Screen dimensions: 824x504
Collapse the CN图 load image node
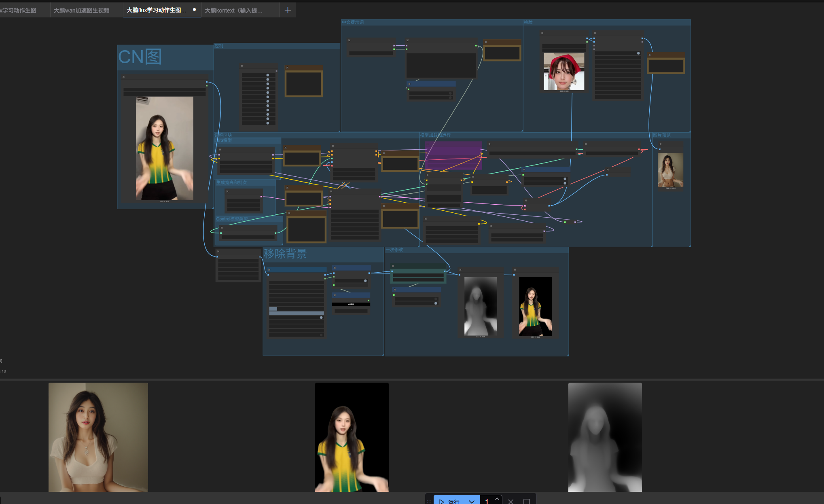pyautogui.click(x=123, y=76)
